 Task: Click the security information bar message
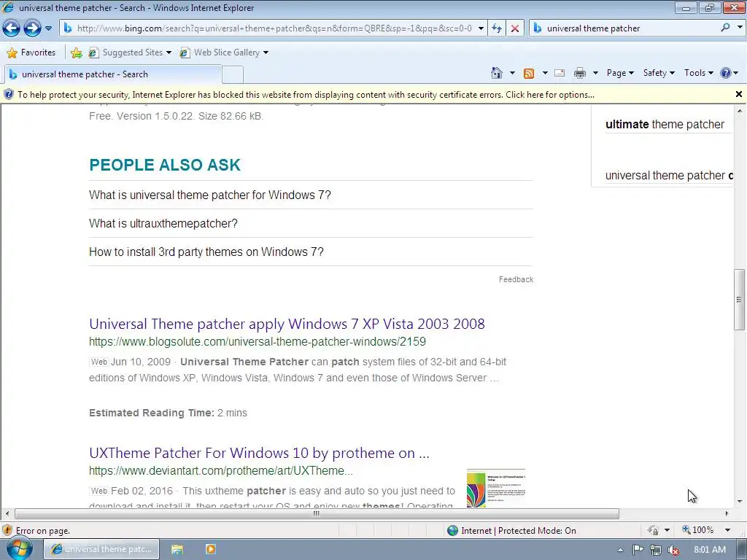click(x=306, y=95)
